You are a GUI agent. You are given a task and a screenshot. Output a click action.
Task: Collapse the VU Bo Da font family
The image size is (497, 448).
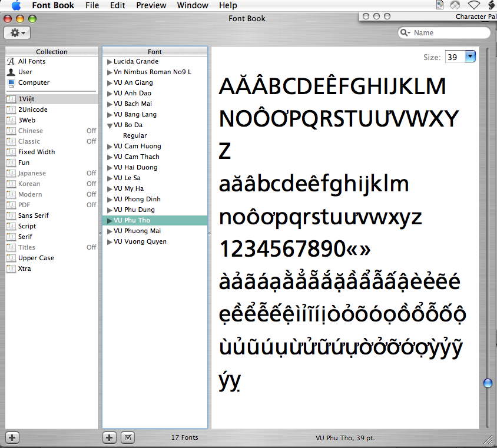coord(110,125)
